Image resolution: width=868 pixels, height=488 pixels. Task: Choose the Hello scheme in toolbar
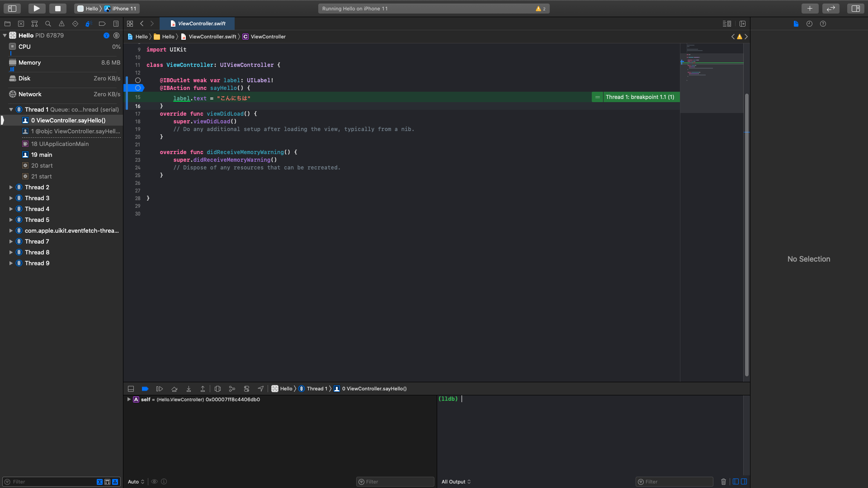88,9
